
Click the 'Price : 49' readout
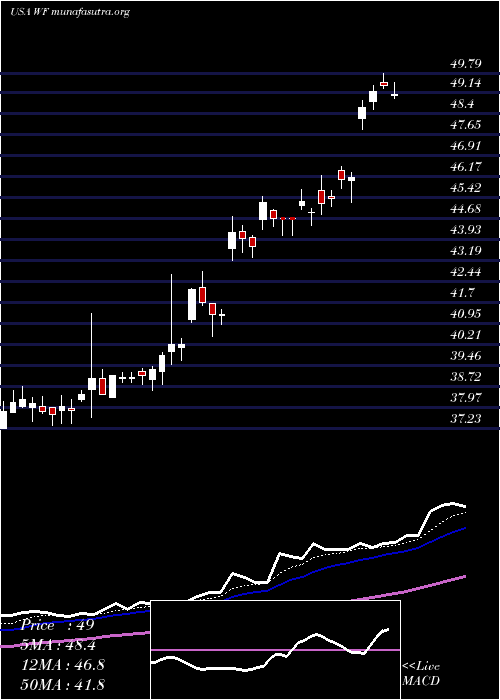click(58, 625)
